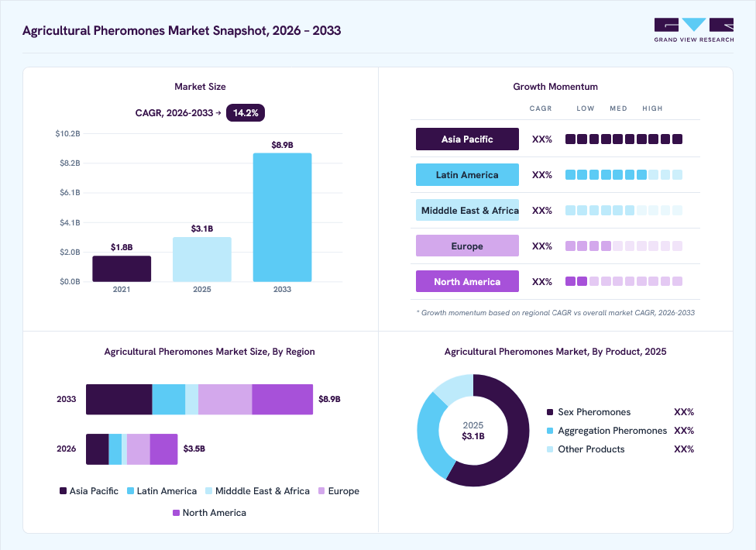
Task: Click the Sex Pheromones legend swatch
Action: [x=550, y=412]
